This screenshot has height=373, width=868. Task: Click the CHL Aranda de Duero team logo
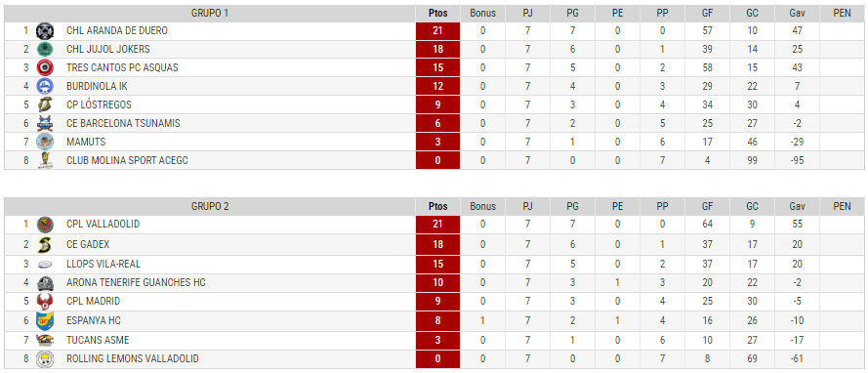pyautogui.click(x=44, y=31)
